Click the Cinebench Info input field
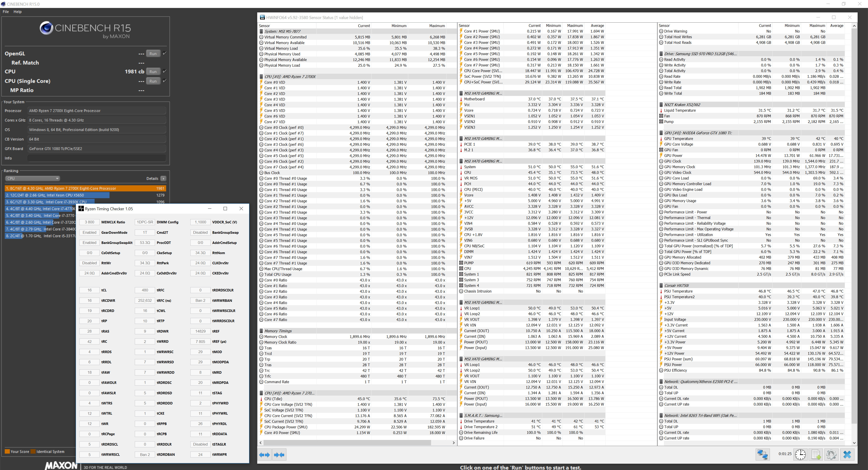This screenshot has width=868, height=470. (x=97, y=158)
